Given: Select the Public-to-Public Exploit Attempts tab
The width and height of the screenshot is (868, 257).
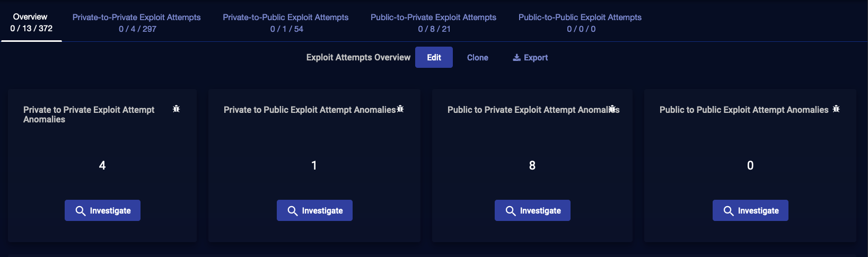Looking at the screenshot, I should pyautogui.click(x=580, y=22).
